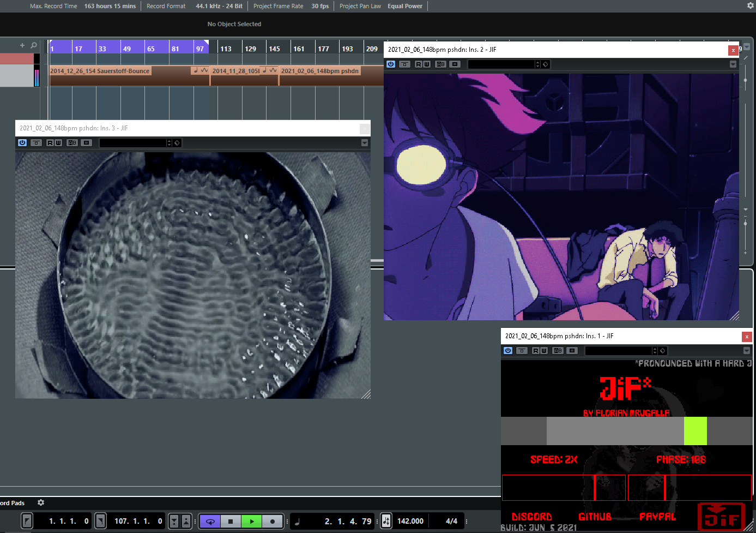The height and width of the screenshot is (533, 756).
Task: Open the search tracks magnifier
Action: (x=34, y=45)
